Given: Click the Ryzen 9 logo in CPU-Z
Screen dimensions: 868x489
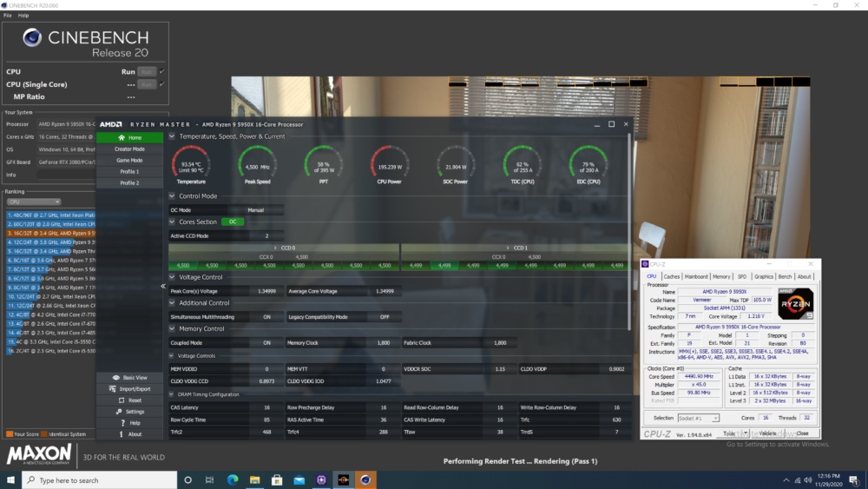Looking at the screenshot, I should (795, 303).
